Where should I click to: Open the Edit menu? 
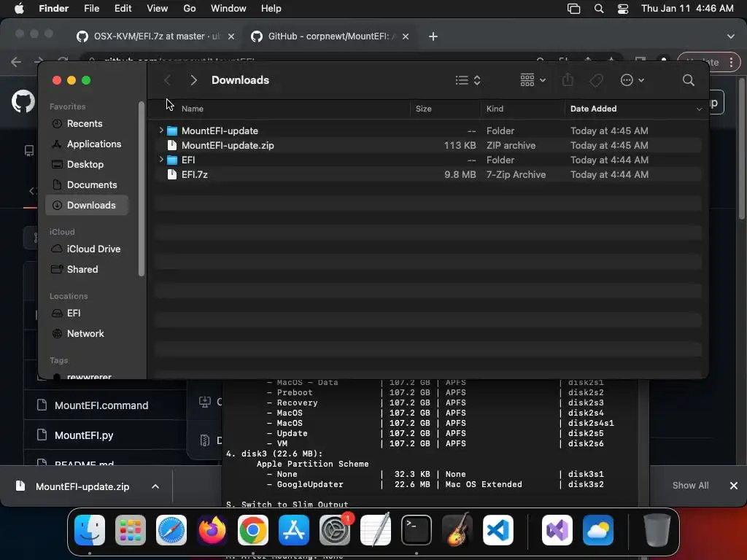coord(123,9)
